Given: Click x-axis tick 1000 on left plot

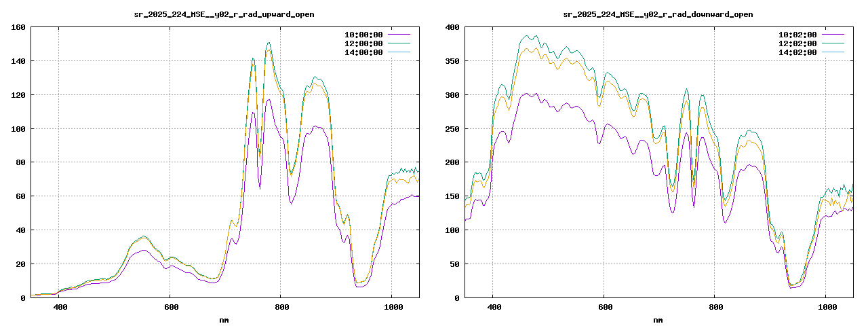Looking at the screenshot, I should pos(393,308).
